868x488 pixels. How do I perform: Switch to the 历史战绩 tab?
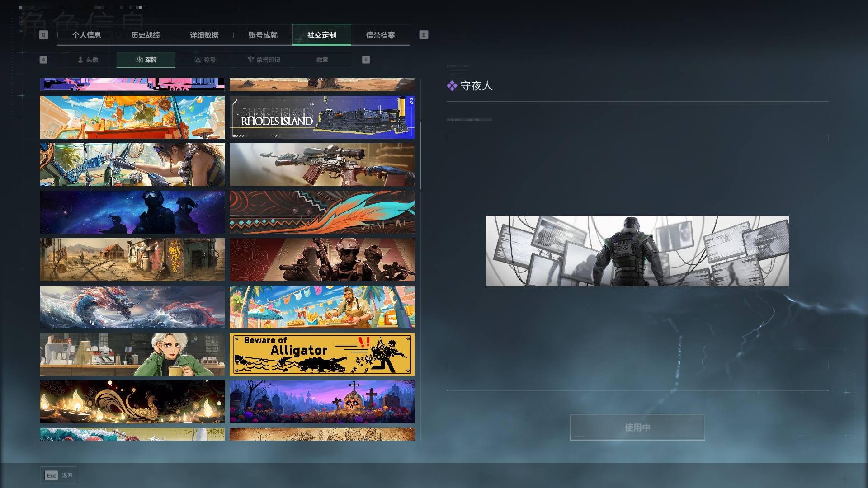coord(146,35)
